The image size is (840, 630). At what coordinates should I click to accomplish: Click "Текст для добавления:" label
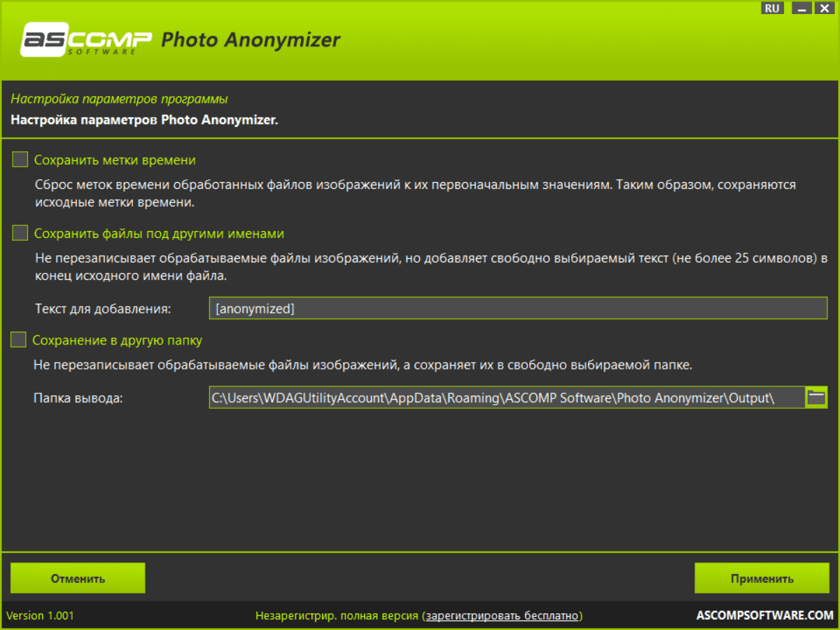[102, 308]
